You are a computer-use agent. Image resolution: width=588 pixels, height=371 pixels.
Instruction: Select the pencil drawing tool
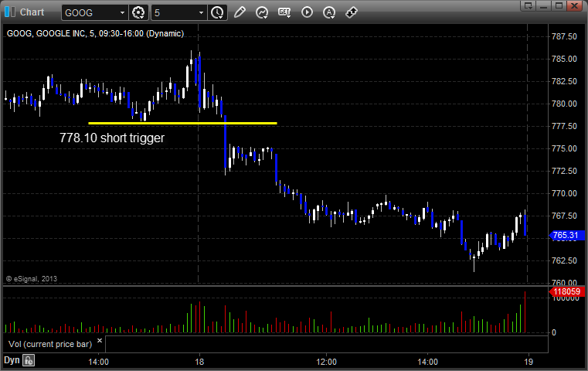click(x=240, y=12)
